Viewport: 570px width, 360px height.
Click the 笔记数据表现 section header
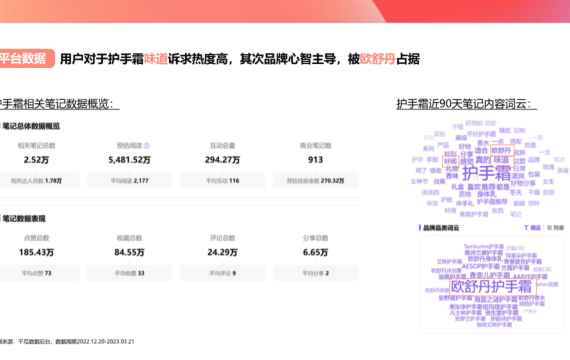pyautogui.click(x=24, y=219)
